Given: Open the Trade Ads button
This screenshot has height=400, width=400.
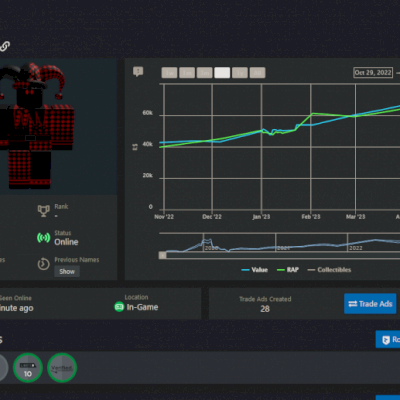Looking at the screenshot, I should click(x=370, y=304).
